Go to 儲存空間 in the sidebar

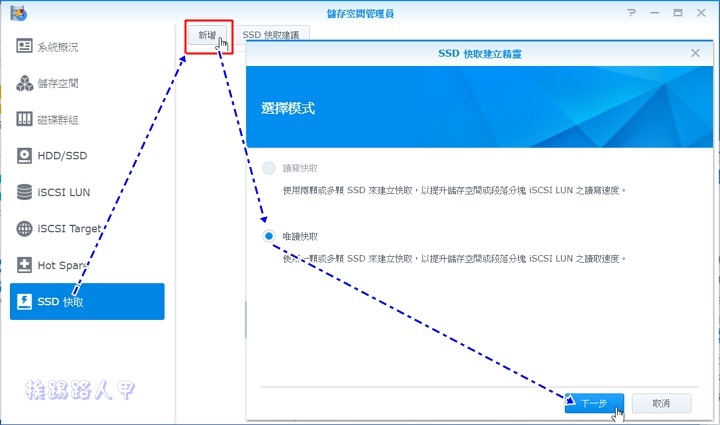(x=87, y=83)
